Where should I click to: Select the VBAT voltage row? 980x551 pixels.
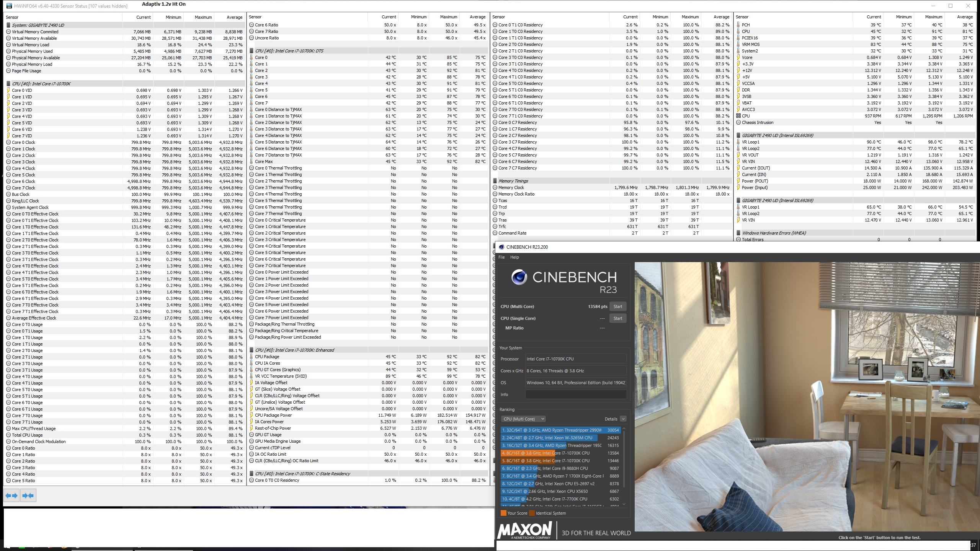(x=855, y=103)
